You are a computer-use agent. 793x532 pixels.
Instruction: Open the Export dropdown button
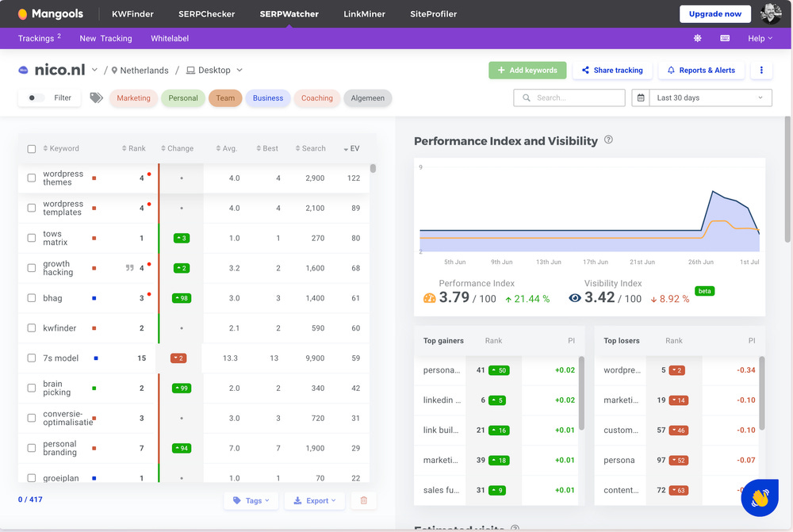(315, 500)
